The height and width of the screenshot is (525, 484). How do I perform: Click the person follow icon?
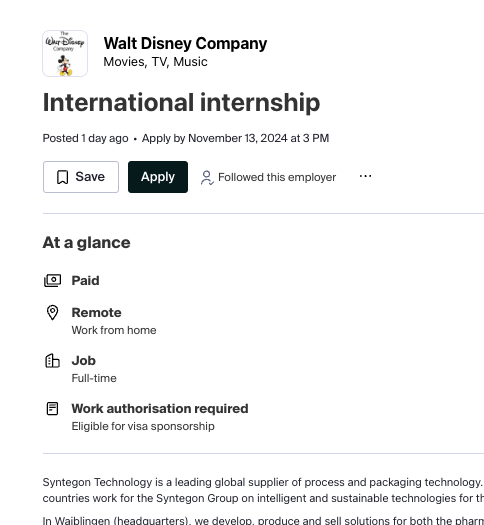[x=207, y=178]
